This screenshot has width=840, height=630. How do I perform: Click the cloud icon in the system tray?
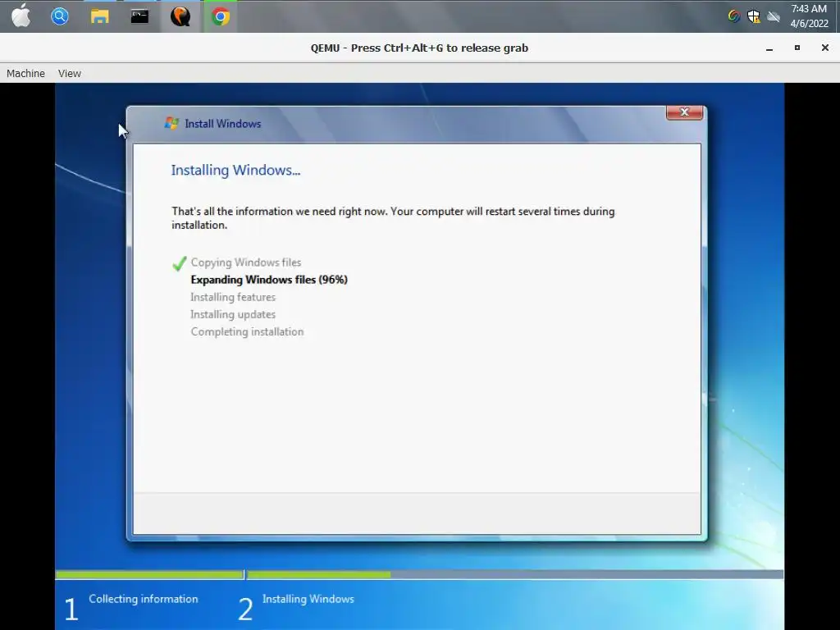774,16
